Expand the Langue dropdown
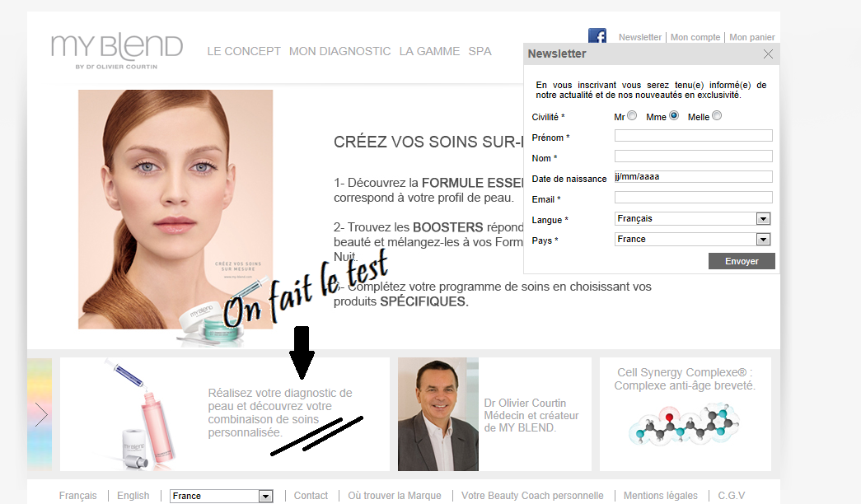The width and height of the screenshot is (861, 504). tap(763, 219)
